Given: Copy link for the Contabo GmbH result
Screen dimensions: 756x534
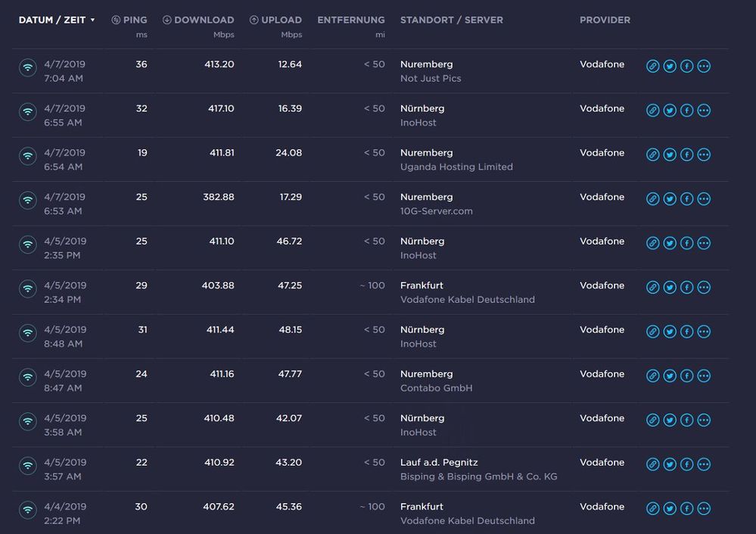Looking at the screenshot, I should 653,375.
